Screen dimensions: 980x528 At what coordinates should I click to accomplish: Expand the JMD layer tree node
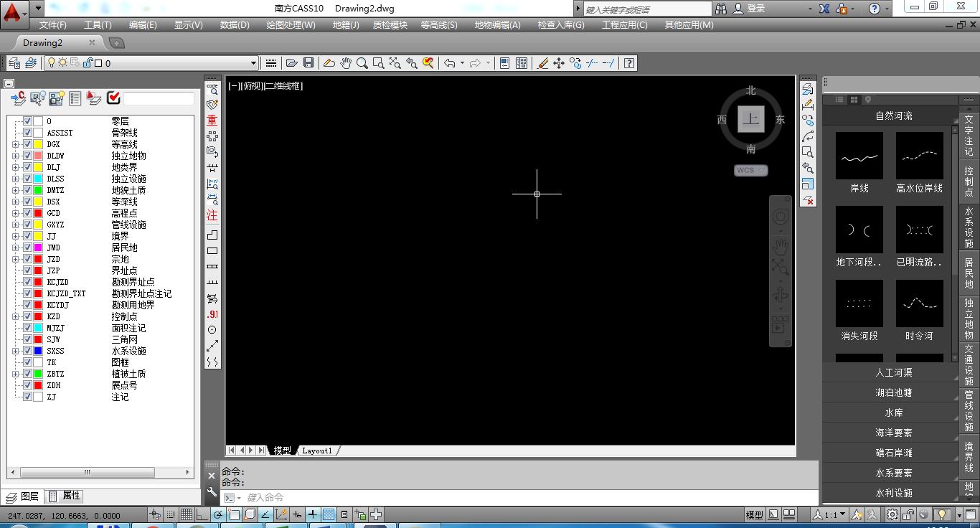pos(15,247)
